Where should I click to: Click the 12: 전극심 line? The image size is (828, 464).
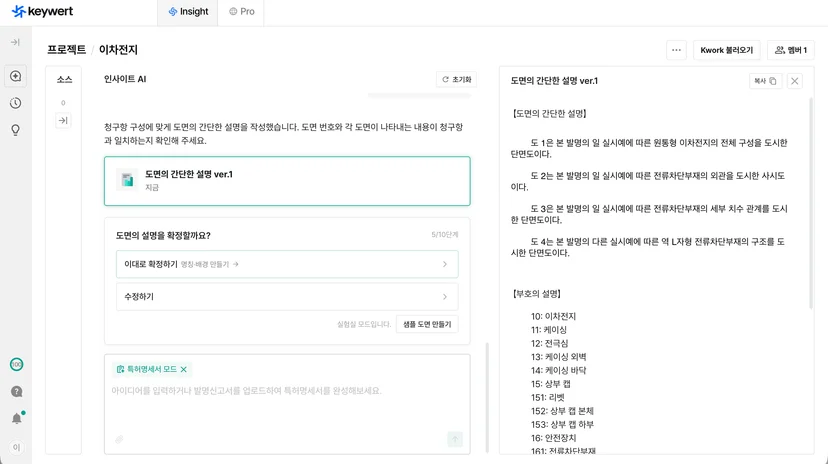click(549, 344)
